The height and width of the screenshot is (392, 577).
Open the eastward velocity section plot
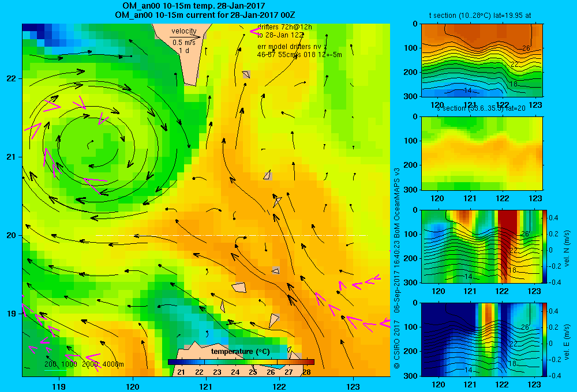click(x=482, y=340)
